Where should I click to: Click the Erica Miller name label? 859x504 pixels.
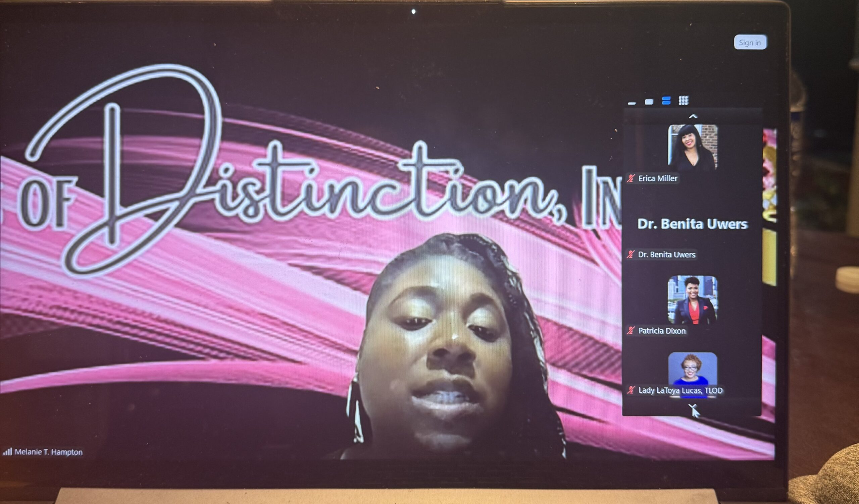tap(658, 178)
